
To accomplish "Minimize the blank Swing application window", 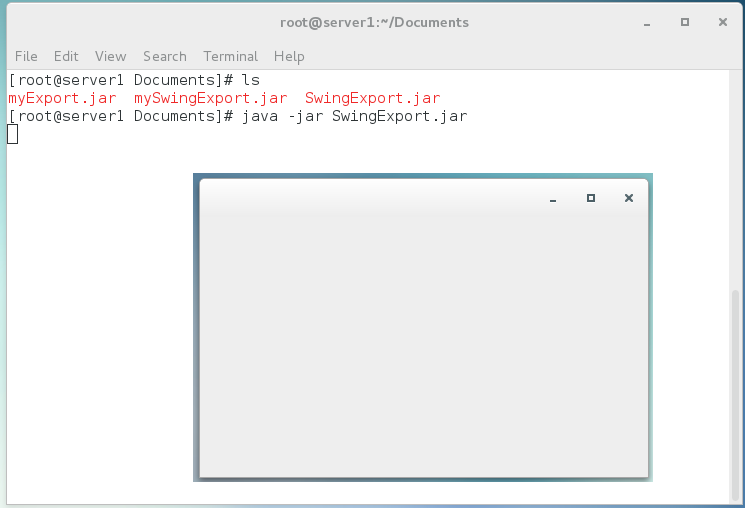I will 553,198.
